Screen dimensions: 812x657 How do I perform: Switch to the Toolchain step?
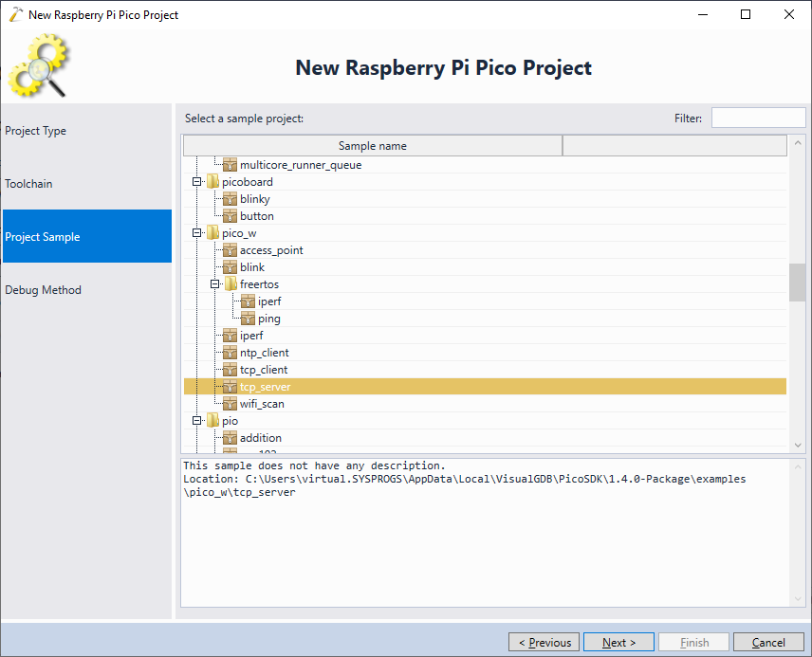87,184
